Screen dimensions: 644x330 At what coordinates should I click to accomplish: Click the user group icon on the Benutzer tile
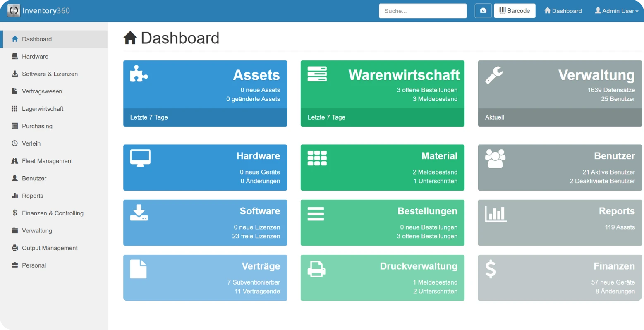(495, 158)
